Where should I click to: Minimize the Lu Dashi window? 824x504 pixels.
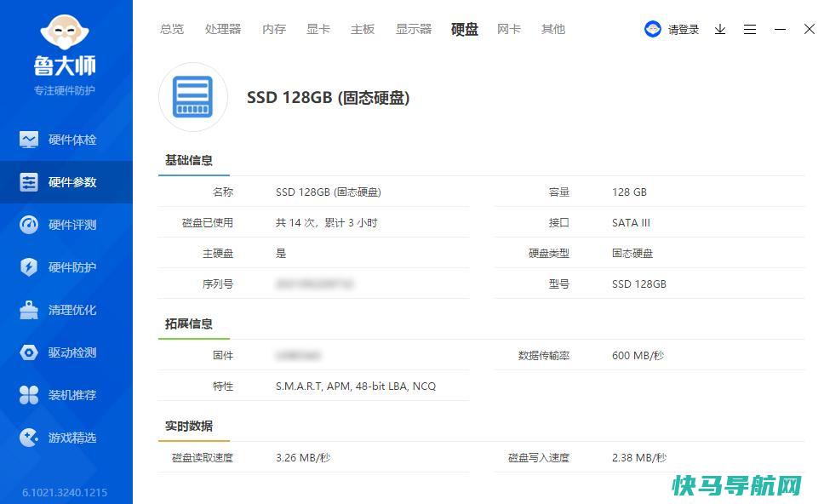(x=780, y=30)
